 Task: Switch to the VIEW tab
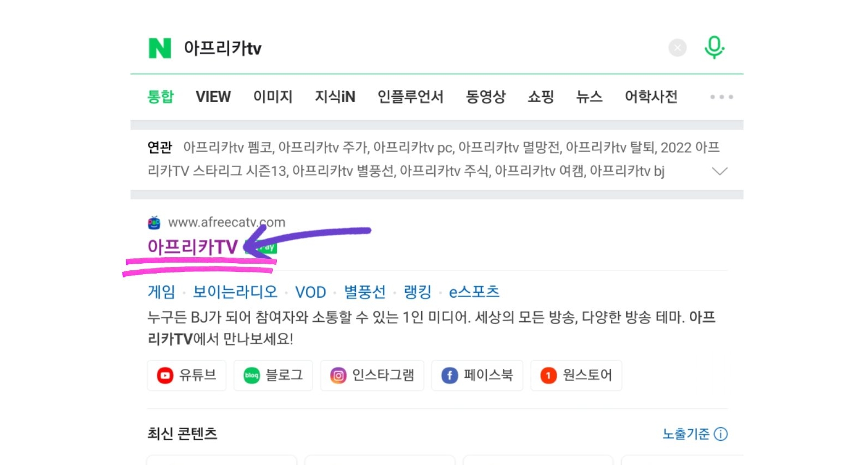point(213,97)
